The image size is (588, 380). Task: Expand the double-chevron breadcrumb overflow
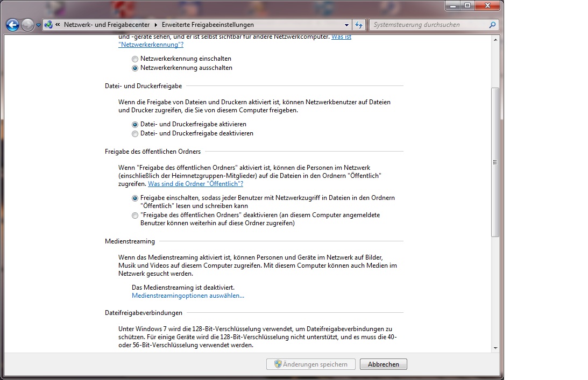[58, 25]
